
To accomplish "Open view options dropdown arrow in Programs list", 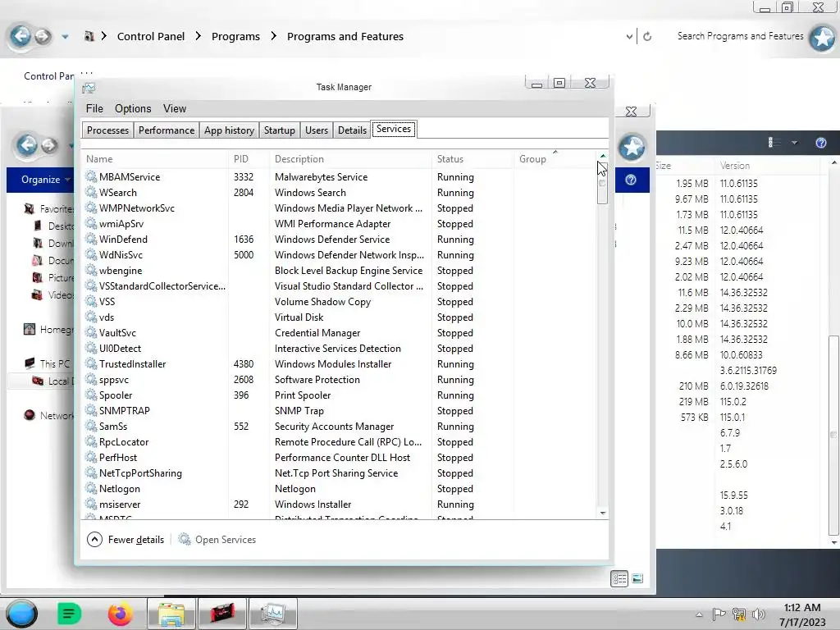I will coord(794,143).
